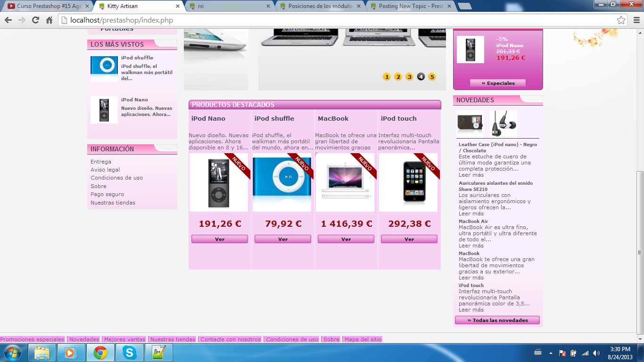
Task: Click Ver button under 79,92 € price
Action: coord(283,239)
